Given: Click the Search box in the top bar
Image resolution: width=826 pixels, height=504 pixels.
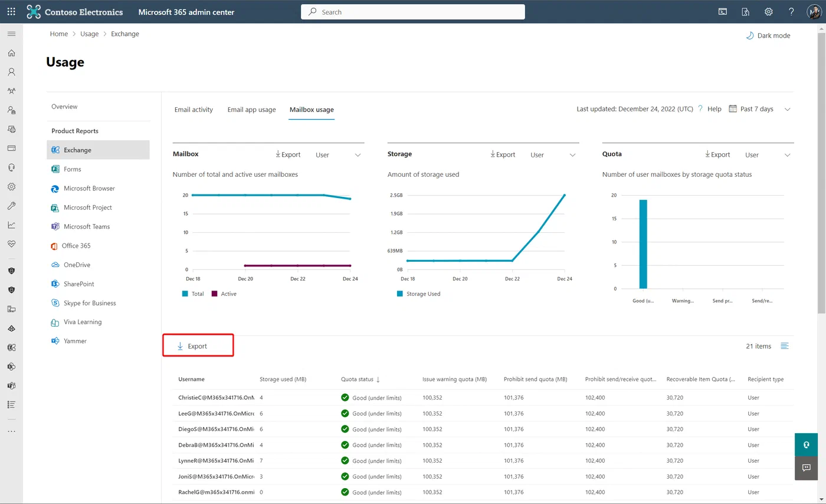Looking at the screenshot, I should 413,12.
